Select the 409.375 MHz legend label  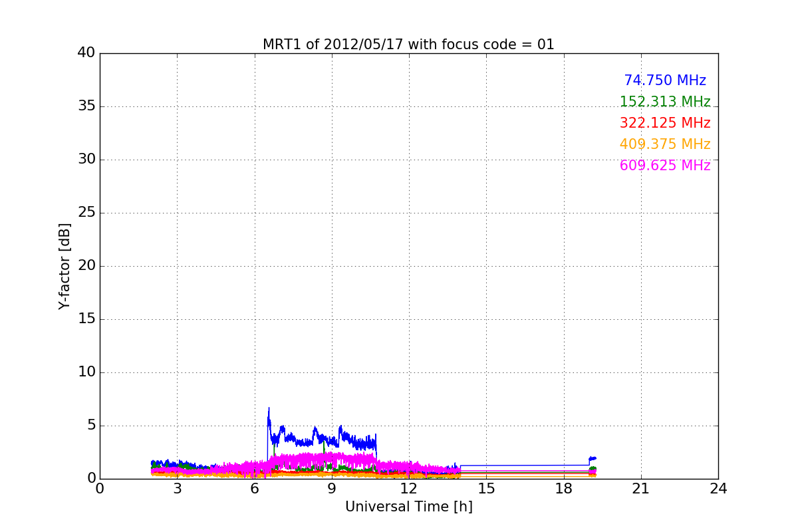[x=665, y=144]
